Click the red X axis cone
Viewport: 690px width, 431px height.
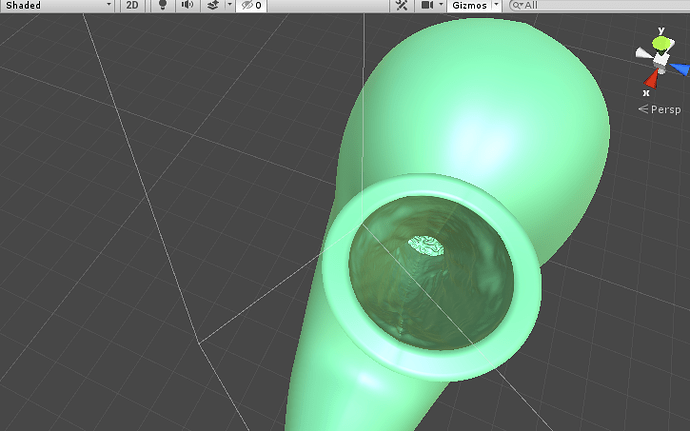click(651, 79)
